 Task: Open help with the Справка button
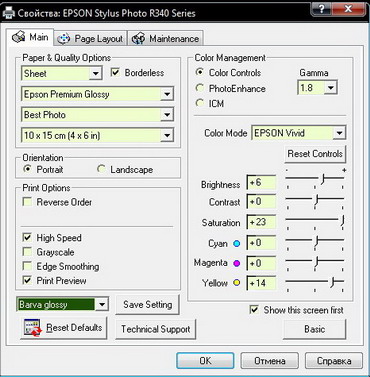[x=334, y=361]
